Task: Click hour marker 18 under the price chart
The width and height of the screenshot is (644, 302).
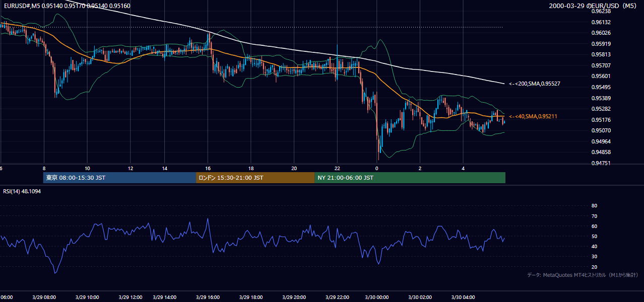Action: tap(251, 168)
